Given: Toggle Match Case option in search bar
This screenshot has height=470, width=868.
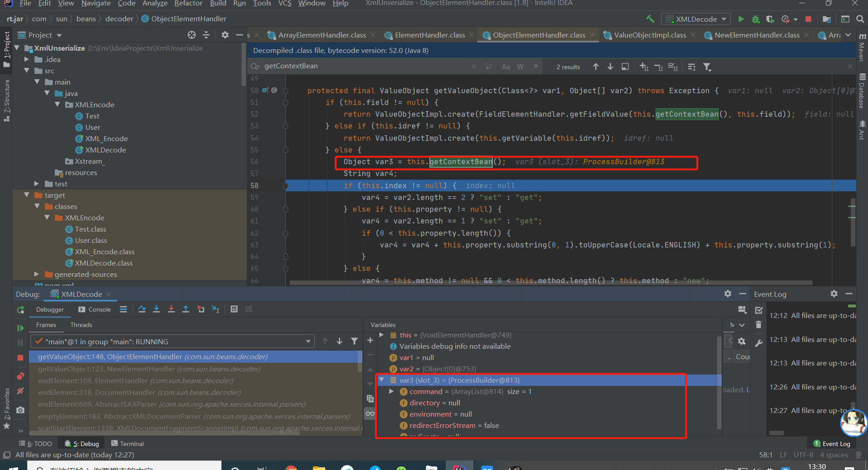Looking at the screenshot, I should (x=506, y=67).
